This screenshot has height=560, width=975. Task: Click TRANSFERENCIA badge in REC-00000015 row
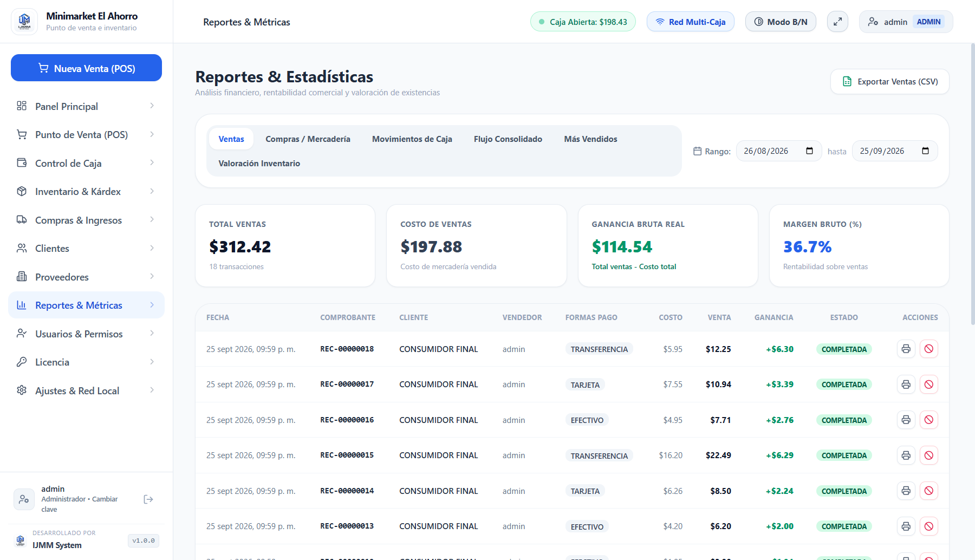tap(599, 455)
